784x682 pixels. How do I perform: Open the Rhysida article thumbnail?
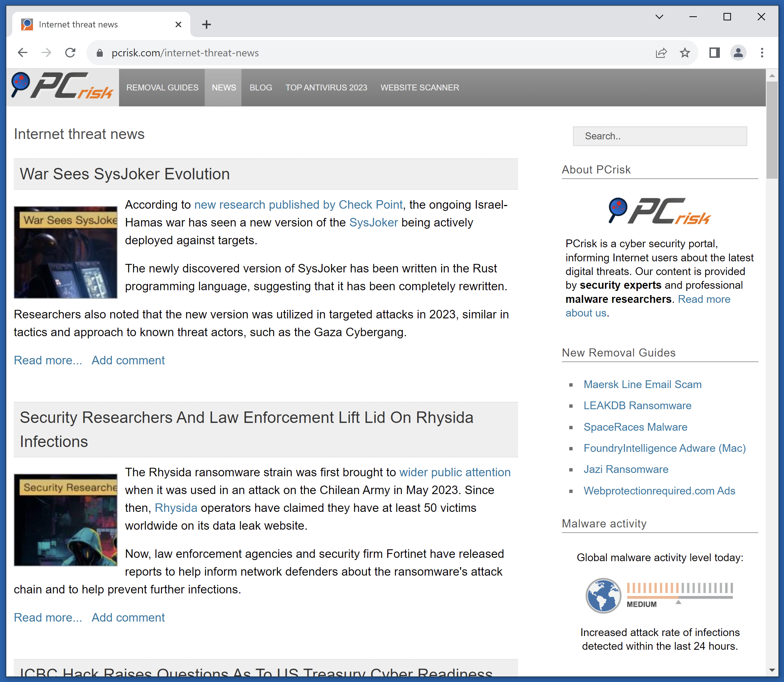click(x=66, y=520)
